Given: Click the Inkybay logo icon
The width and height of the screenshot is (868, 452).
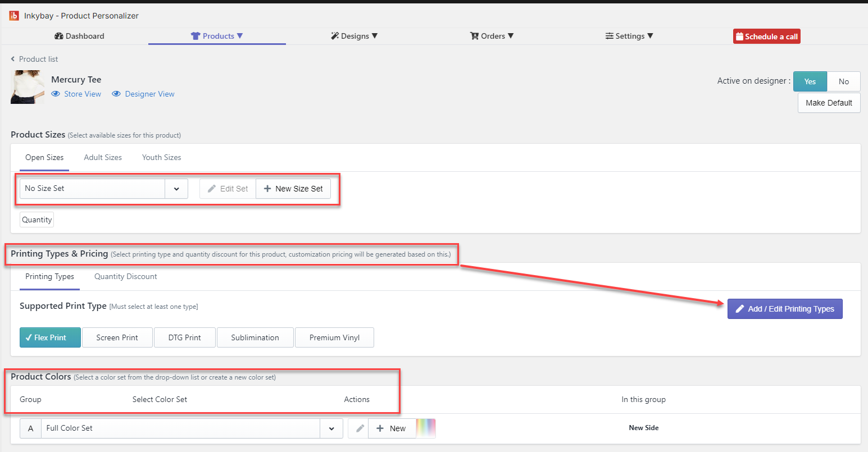Looking at the screenshot, I should [14, 16].
